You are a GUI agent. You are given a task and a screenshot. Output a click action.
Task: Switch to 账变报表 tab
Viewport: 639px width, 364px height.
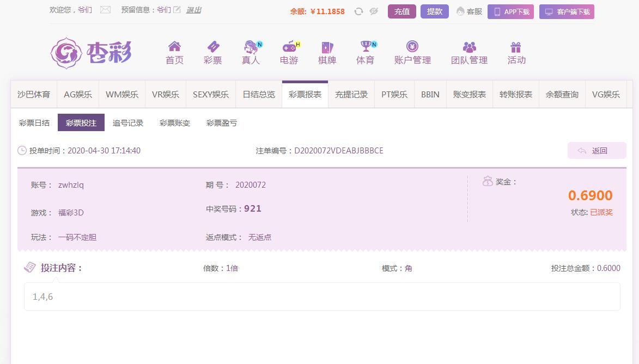click(470, 95)
